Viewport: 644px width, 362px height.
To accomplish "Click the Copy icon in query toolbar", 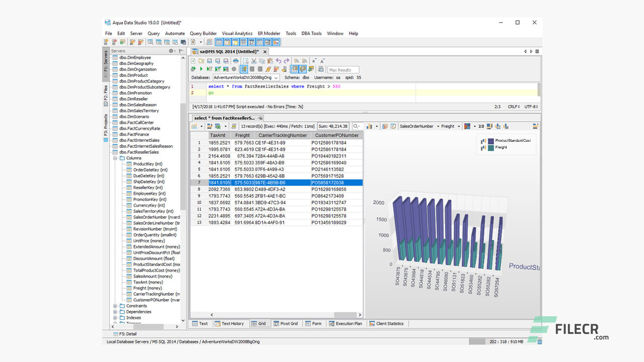I will click(262, 61).
